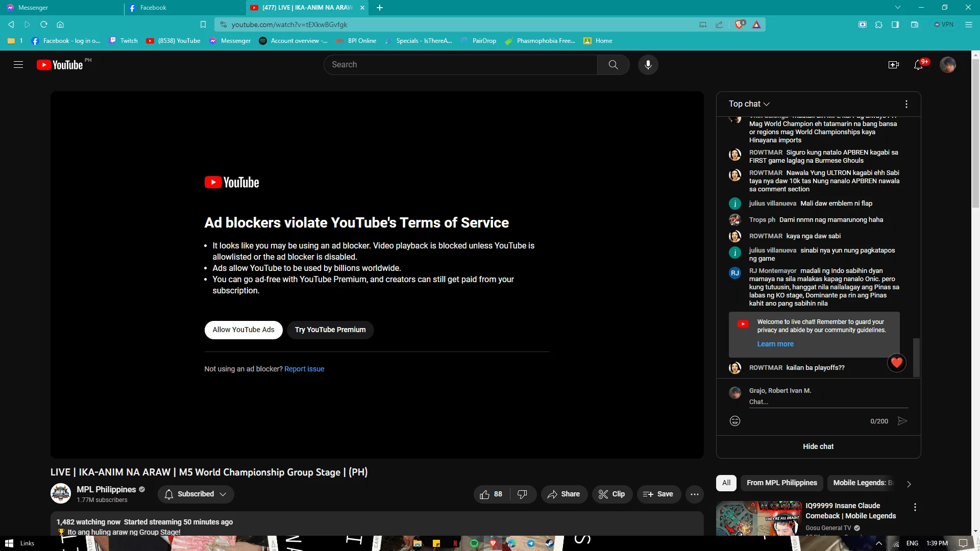980x551 pixels.
Task: Open live chat three-dot options
Action: [906, 104]
